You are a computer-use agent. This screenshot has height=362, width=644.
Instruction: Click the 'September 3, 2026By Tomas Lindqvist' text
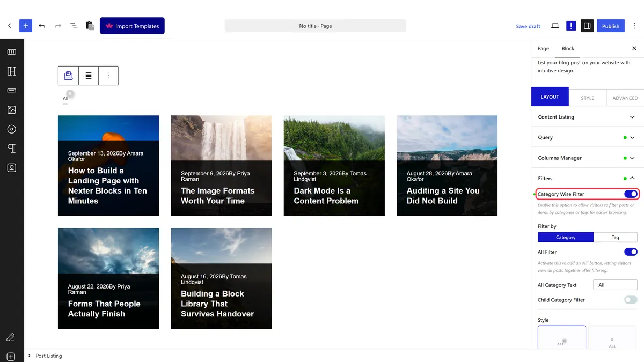click(330, 176)
